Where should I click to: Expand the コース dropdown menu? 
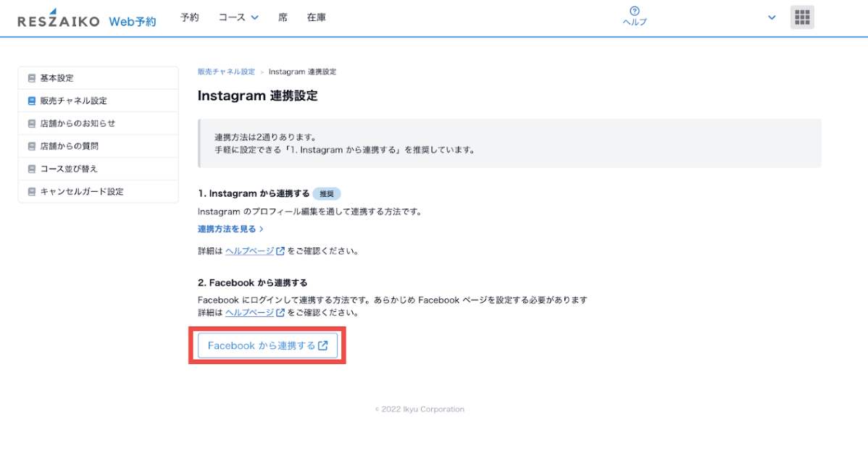238,17
